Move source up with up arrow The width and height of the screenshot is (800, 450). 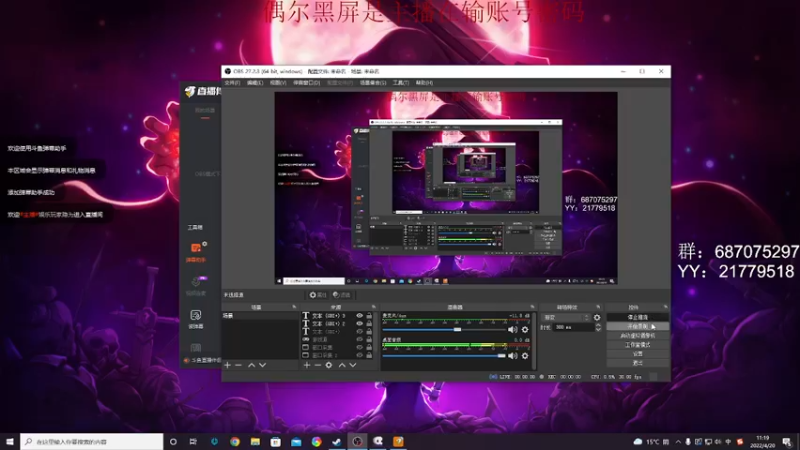pos(342,365)
